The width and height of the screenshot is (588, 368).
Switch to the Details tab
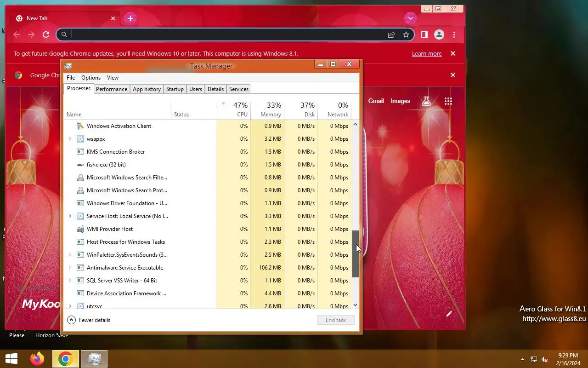(x=215, y=89)
